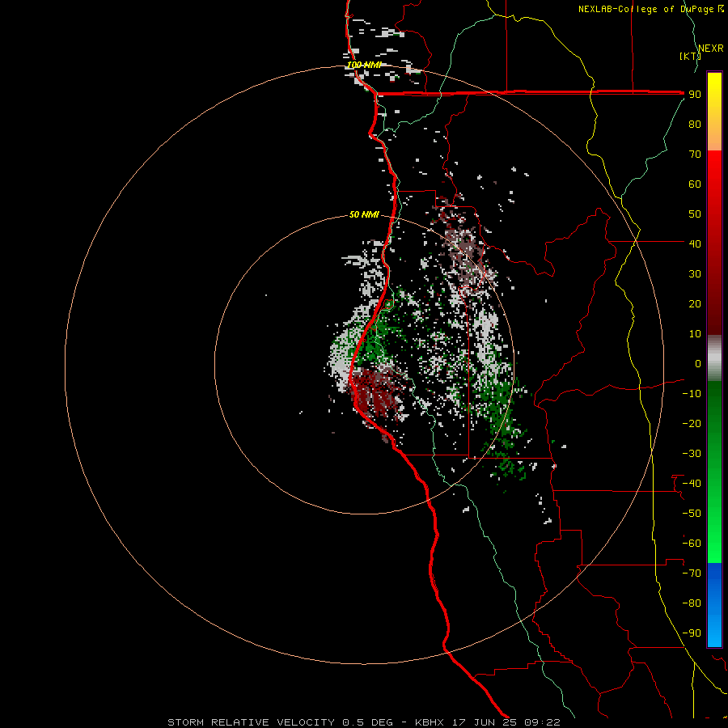Screen dimensions: 728x728
Task: Click the 100 NMI range ring label
Action: 364,65
